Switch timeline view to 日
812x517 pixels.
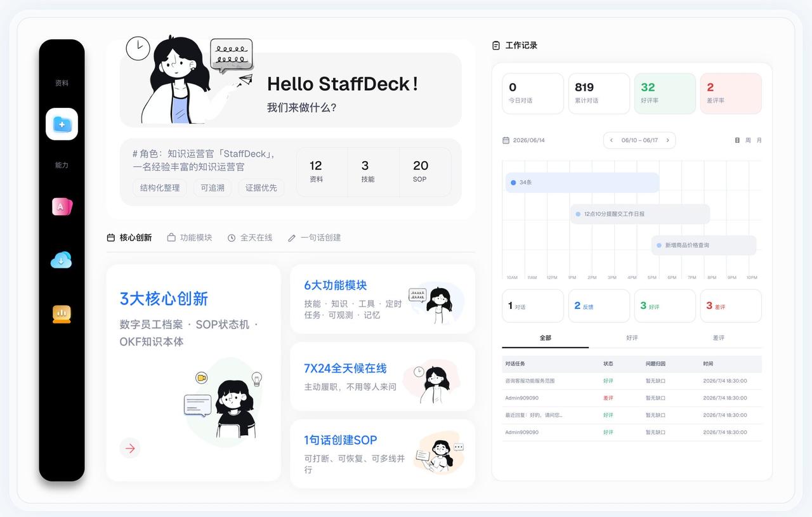(737, 140)
